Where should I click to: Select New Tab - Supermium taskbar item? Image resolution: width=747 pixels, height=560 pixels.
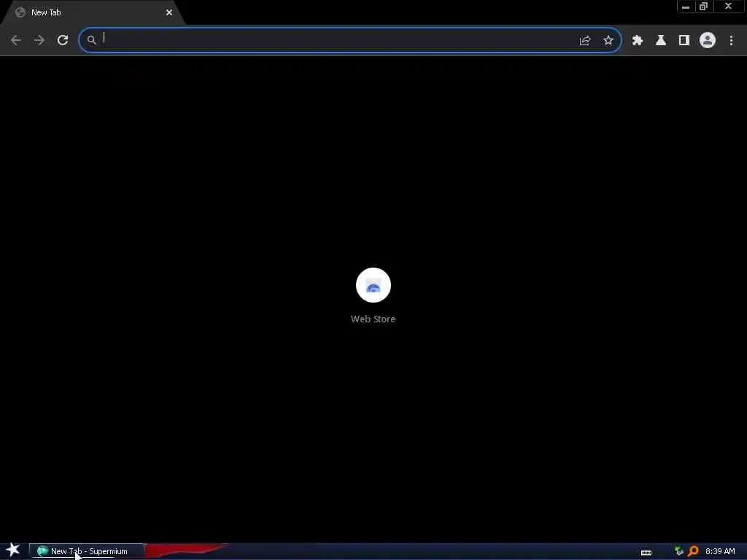click(x=87, y=551)
